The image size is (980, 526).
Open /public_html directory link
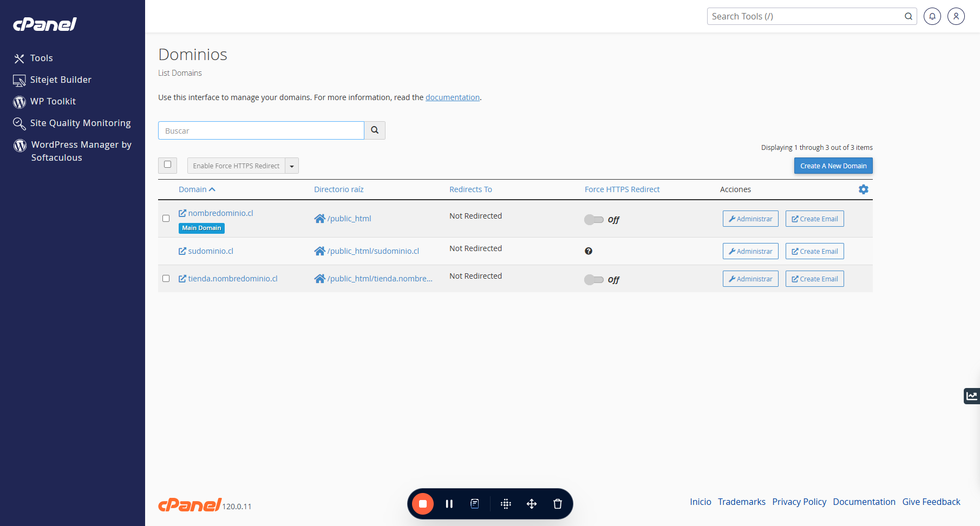tap(349, 219)
